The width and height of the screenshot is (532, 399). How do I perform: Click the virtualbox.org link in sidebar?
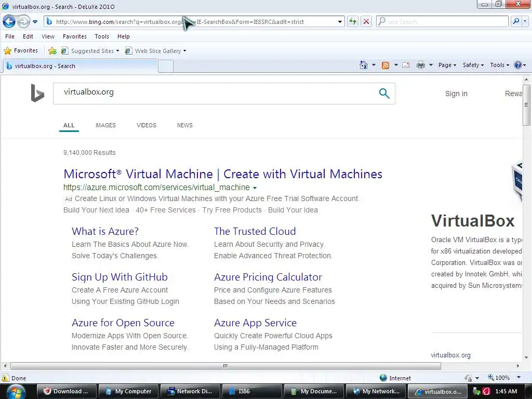click(x=450, y=355)
